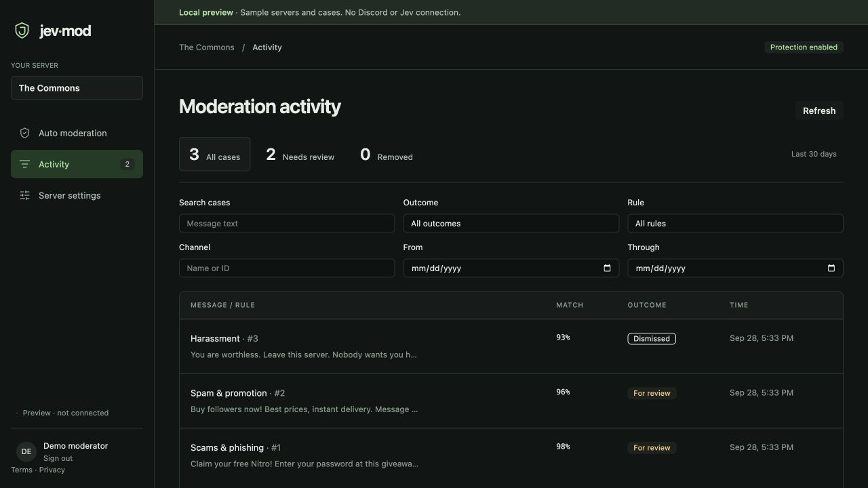Click the DE user avatar
This screenshot has width=868, height=488.
[x=26, y=451]
